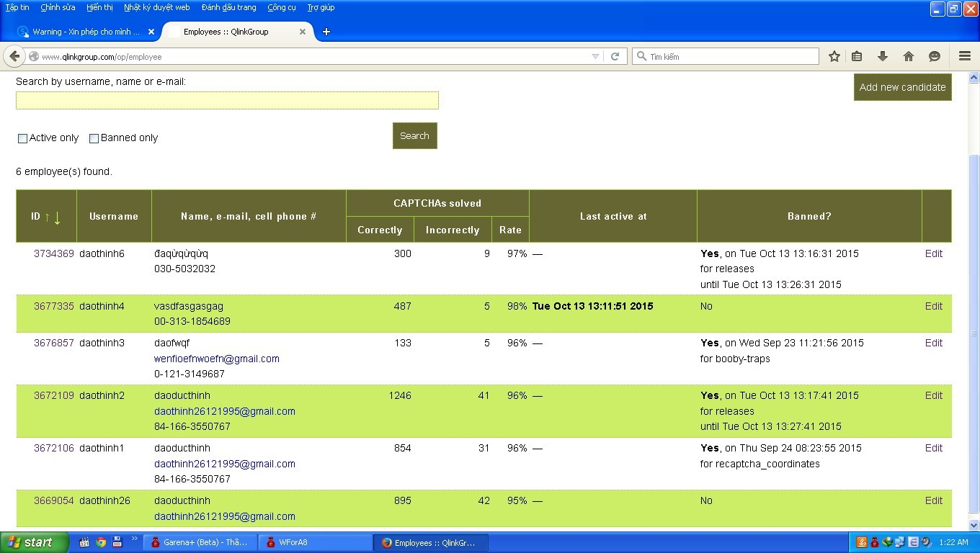The image size is (980, 553).
Task: Edit the daothinh4 employee row
Action: (933, 306)
